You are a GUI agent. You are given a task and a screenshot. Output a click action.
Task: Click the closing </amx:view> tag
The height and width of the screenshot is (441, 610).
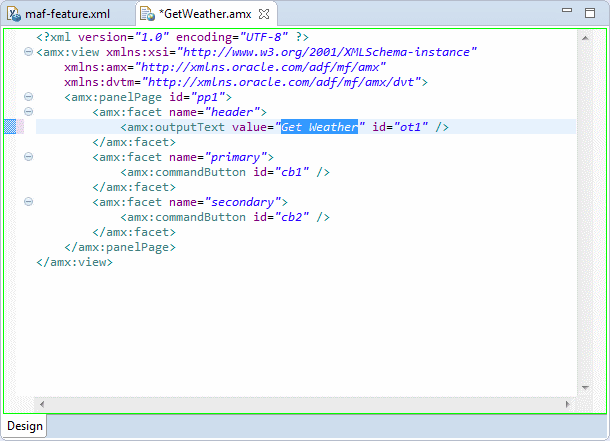point(74,262)
